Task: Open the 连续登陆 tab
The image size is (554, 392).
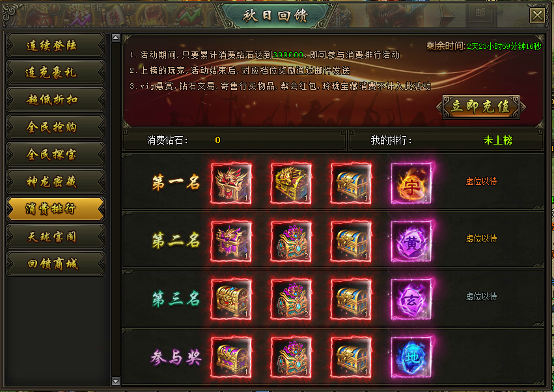Action: click(x=55, y=45)
